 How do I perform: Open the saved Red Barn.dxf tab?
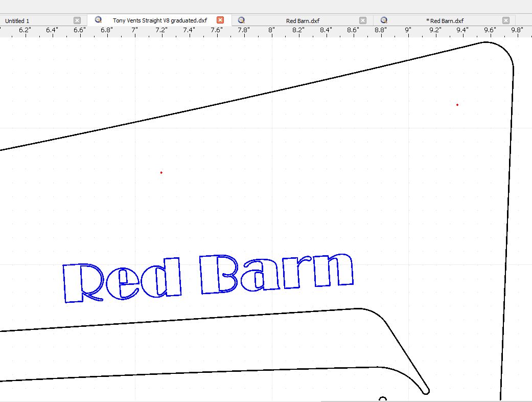coord(303,20)
